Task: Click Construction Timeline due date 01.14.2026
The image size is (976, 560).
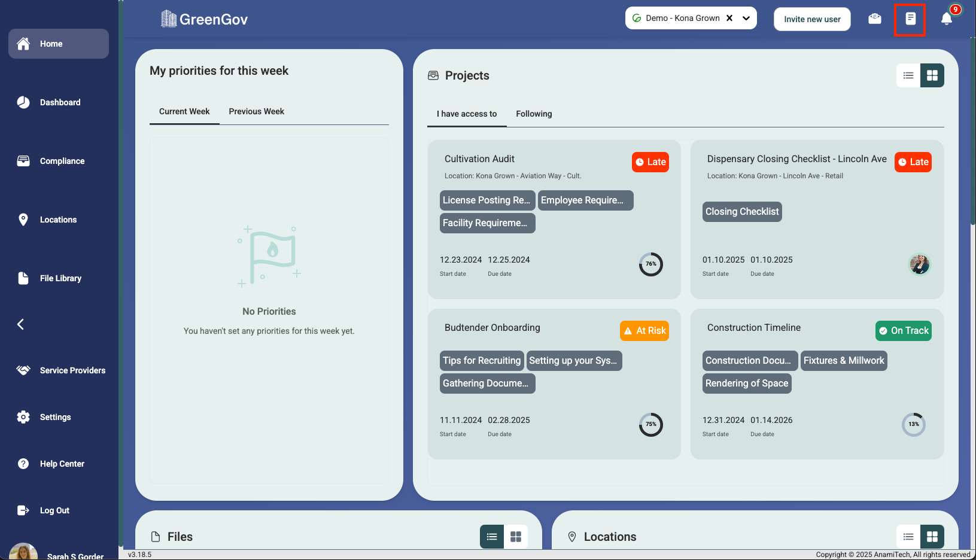Action: (x=771, y=420)
